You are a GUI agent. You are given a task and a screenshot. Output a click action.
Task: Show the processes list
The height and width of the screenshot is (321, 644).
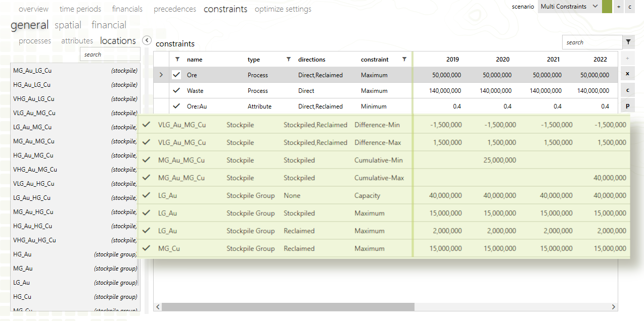pos(35,41)
